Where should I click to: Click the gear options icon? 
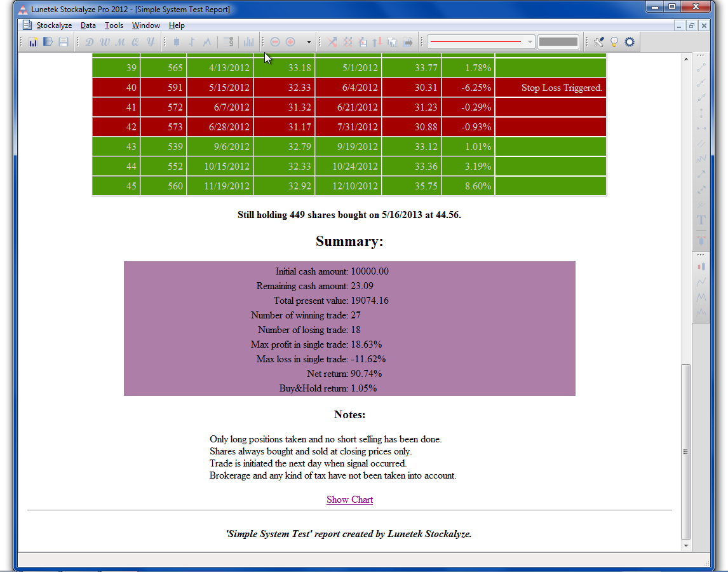pyautogui.click(x=630, y=42)
